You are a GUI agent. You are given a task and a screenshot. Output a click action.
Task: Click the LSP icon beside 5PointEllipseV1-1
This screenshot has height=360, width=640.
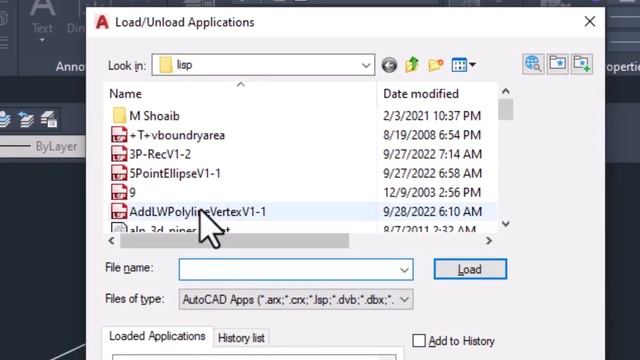tap(119, 173)
